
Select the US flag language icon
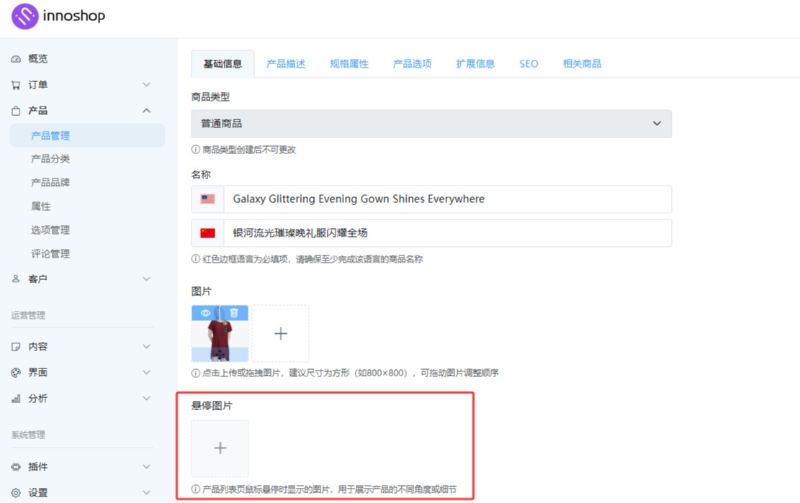pyautogui.click(x=208, y=199)
